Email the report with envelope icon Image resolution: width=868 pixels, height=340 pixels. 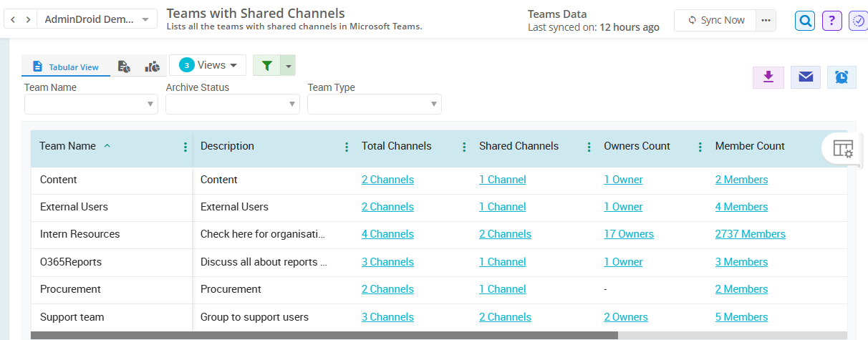806,77
